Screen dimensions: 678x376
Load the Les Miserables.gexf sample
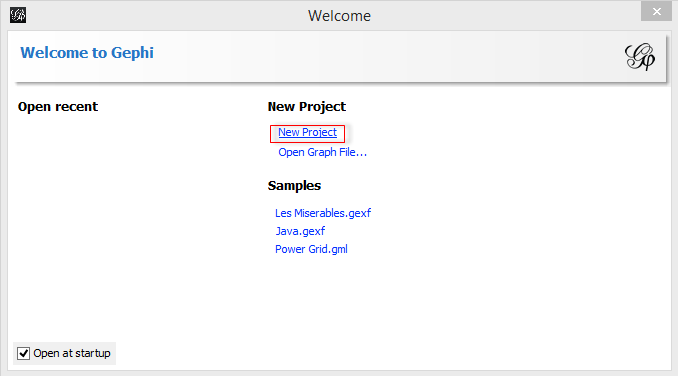323,213
